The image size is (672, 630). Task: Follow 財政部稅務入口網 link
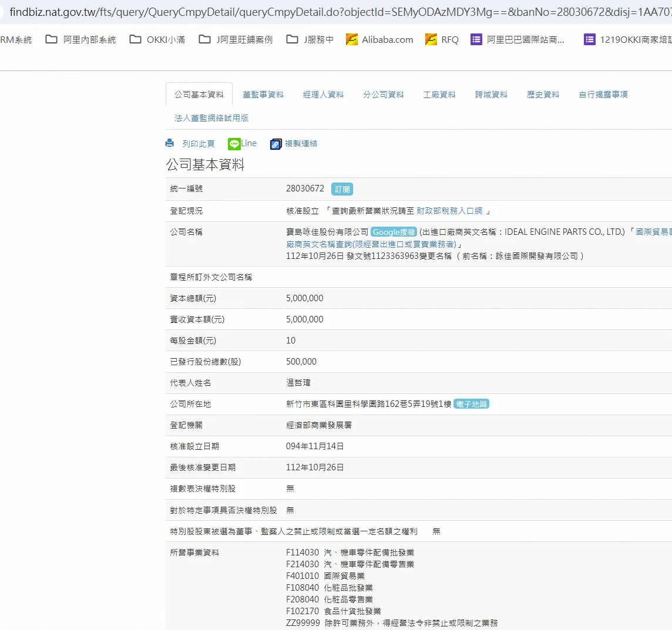pos(449,211)
